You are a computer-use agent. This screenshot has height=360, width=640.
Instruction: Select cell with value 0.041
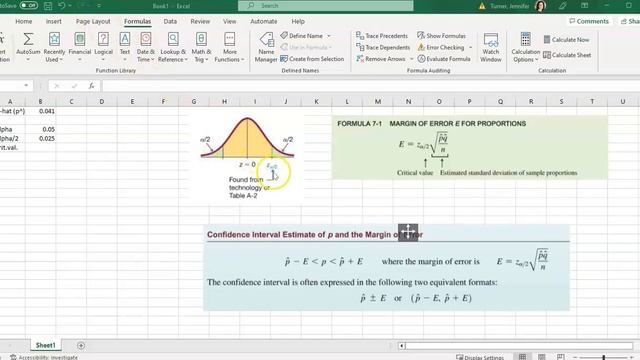[x=40, y=111]
